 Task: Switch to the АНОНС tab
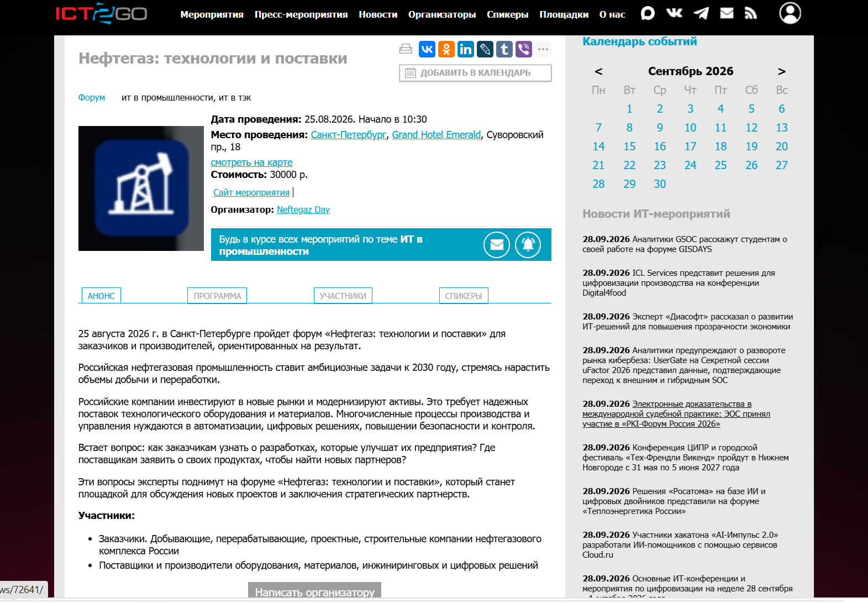(101, 296)
